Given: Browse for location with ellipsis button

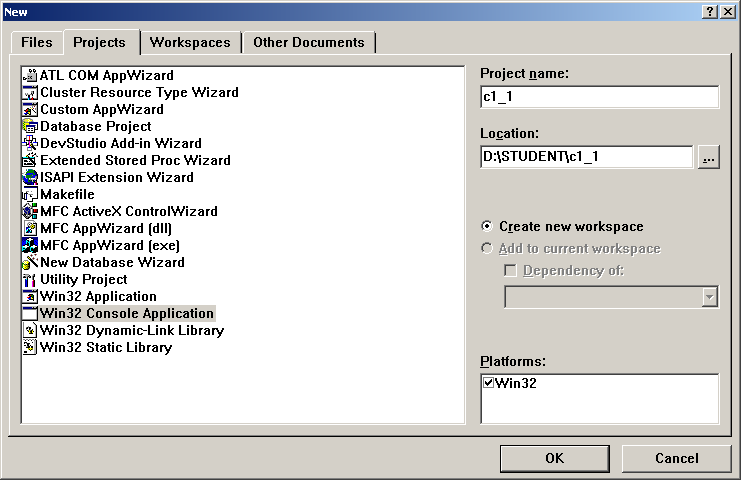Looking at the screenshot, I should [x=708, y=157].
